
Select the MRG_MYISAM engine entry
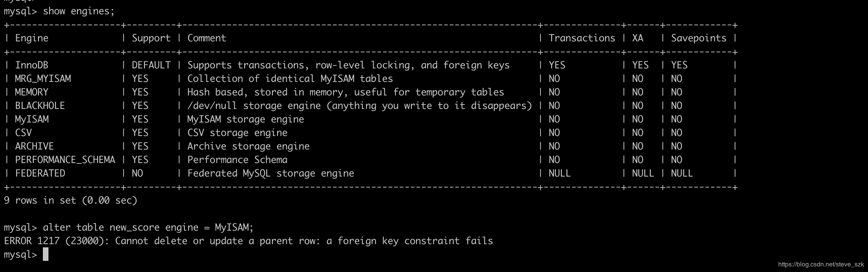pyautogui.click(x=43, y=79)
